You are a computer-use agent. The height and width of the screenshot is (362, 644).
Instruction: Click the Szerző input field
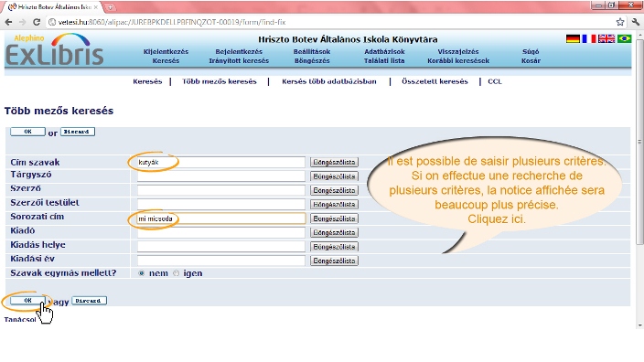(221, 190)
